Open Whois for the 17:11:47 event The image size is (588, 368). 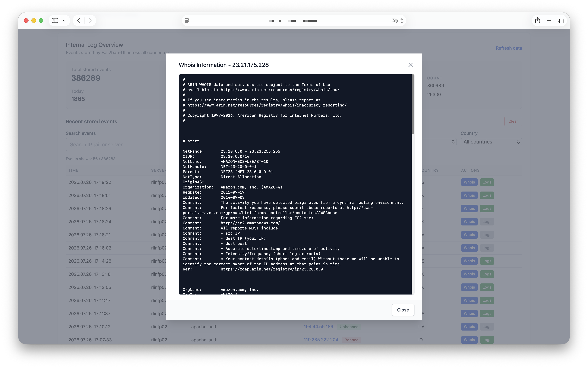point(469,300)
